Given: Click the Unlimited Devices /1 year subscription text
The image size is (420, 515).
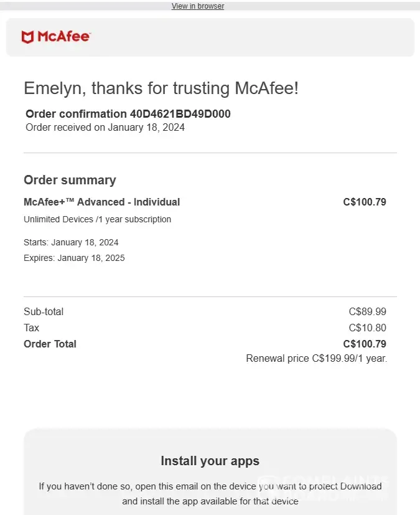Looking at the screenshot, I should 97,219.
